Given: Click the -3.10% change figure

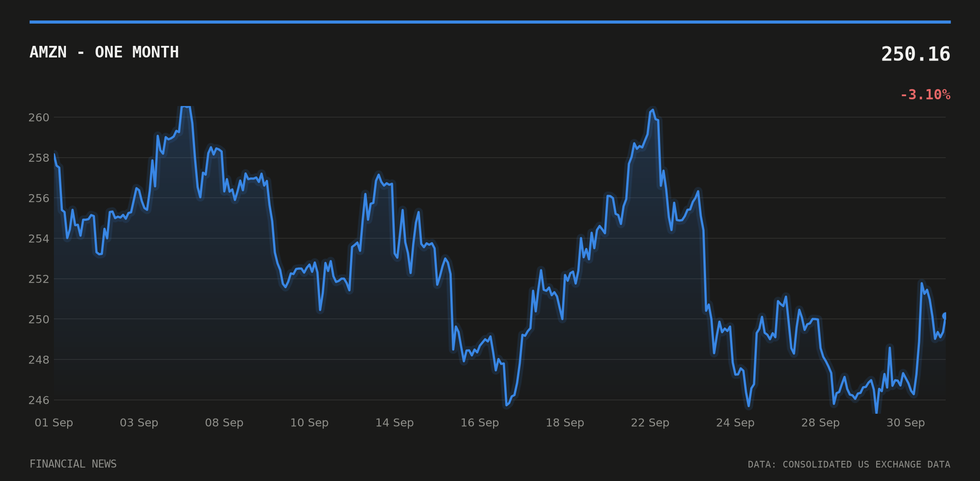Looking at the screenshot, I should tap(925, 95).
